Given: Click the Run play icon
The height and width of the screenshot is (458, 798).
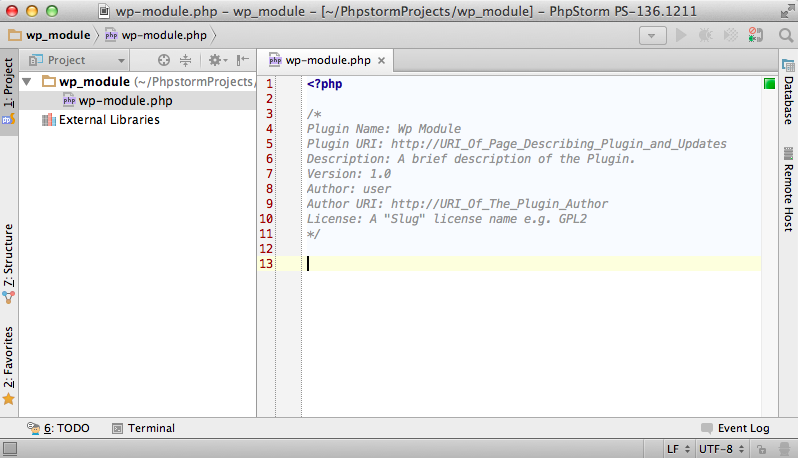Looking at the screenshot, I should tap(681, 35).
